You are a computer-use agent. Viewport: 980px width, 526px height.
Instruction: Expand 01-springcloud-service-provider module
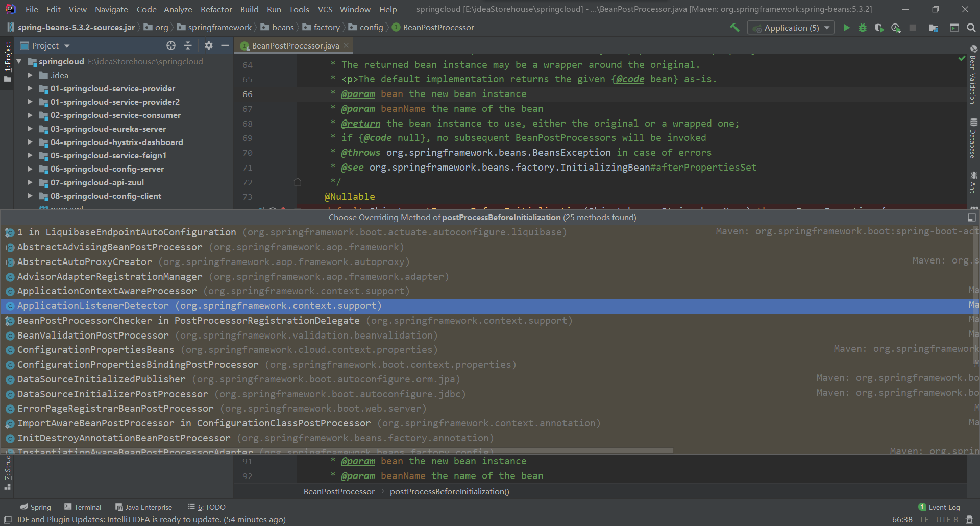pyautogui.click(x=30, y=88)
